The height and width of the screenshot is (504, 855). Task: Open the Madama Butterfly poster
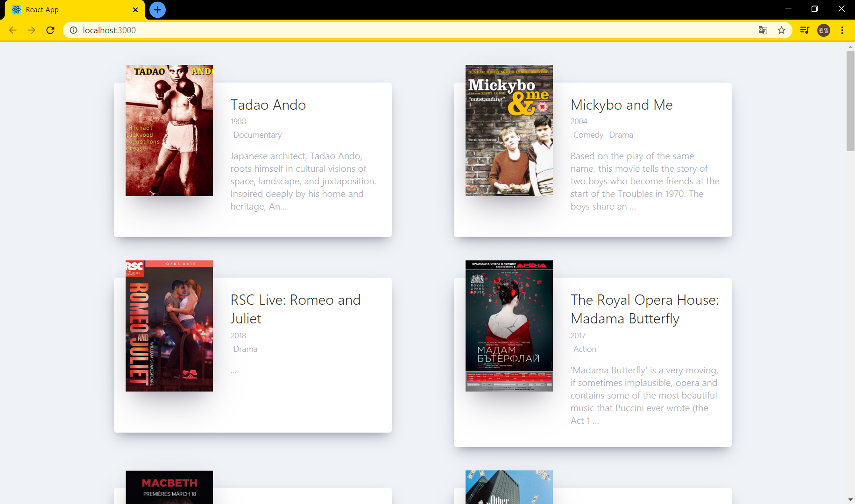pyautogui.click(x=509, y=326)
